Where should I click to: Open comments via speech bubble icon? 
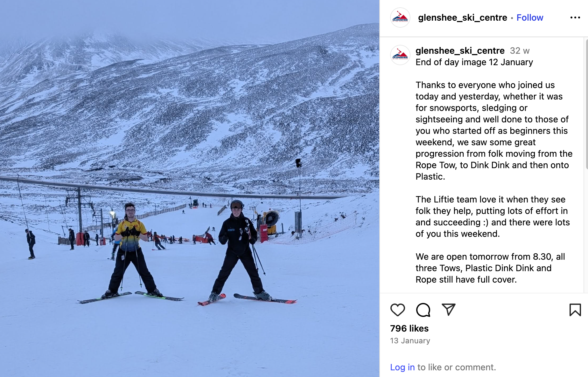click(x=423, y=310)
